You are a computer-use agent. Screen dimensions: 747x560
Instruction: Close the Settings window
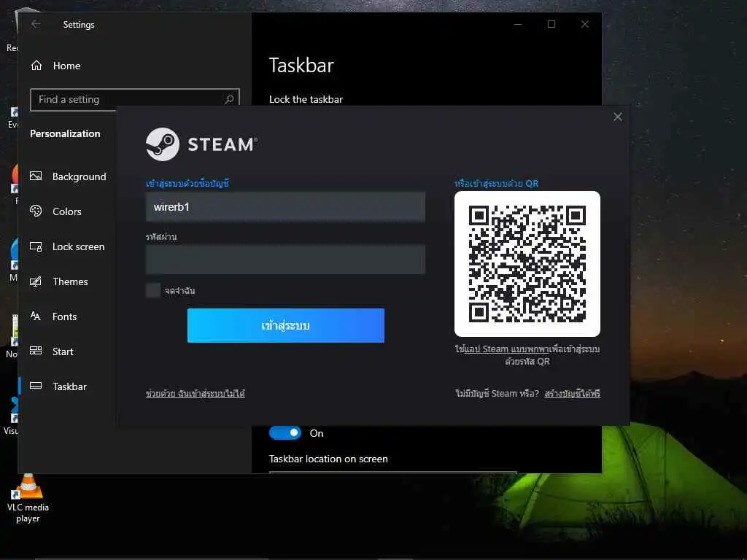[584, 24]
